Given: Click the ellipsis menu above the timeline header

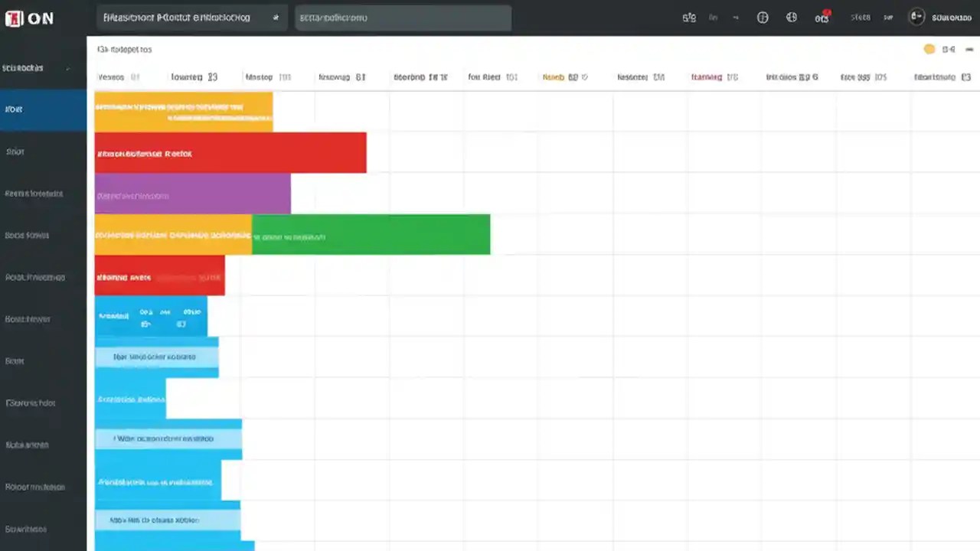Looking at the screenshot, I should point(969,49).
